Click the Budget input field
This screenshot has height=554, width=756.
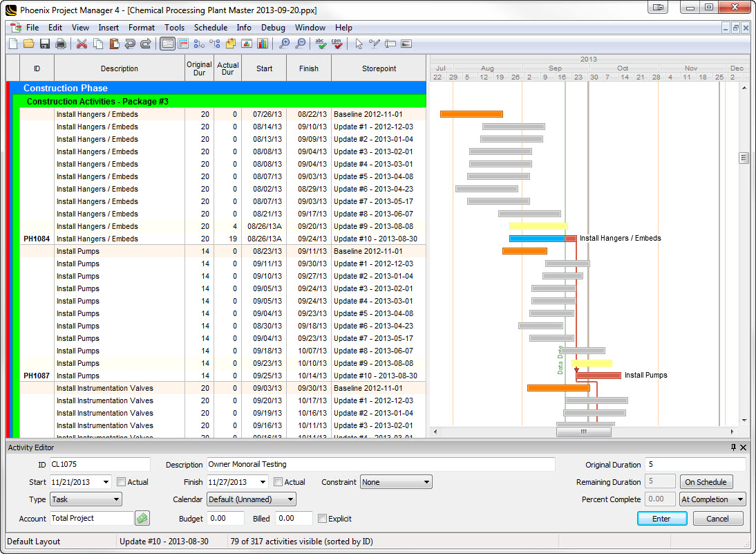click(x=226, y=518)
